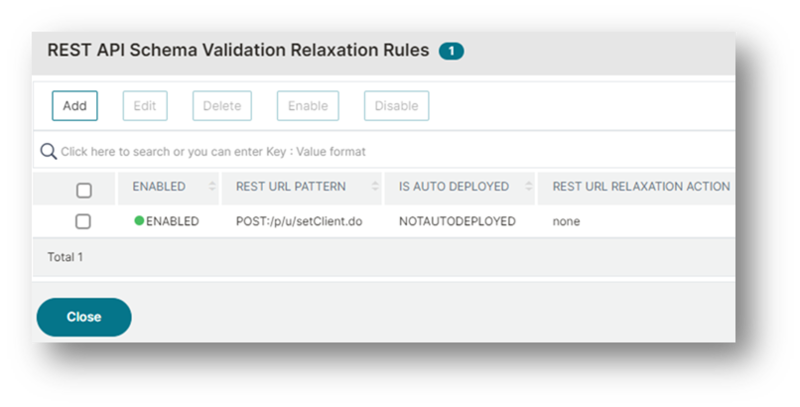Sort by the REST URL PATTERN column arrows
This screenshot has width=800, height=407.
point(375,187)
